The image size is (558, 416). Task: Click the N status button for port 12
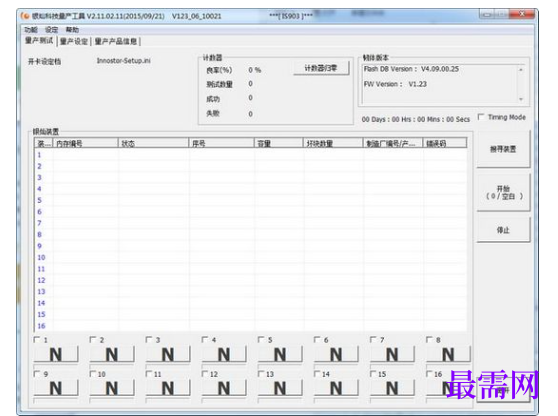[224, 388]
